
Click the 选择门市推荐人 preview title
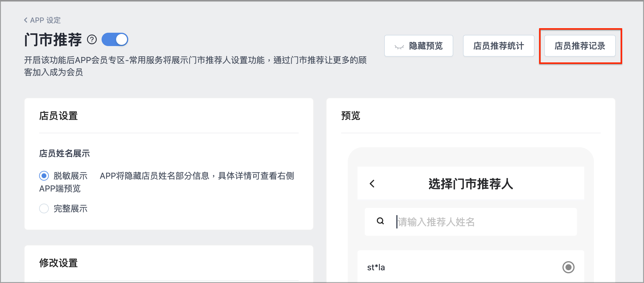coord(471,184)
